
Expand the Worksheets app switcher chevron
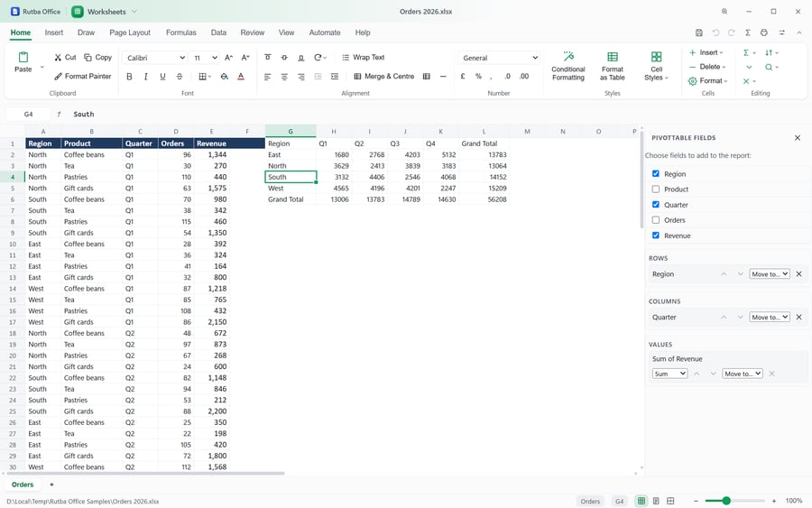click(x=134, y=12)
